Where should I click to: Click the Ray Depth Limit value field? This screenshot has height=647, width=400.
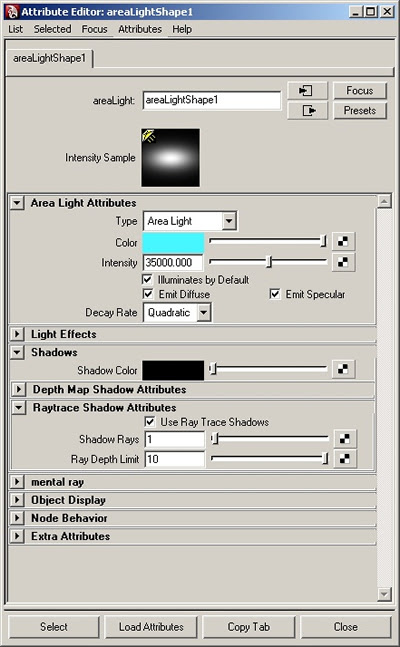[x=175, y=459]
